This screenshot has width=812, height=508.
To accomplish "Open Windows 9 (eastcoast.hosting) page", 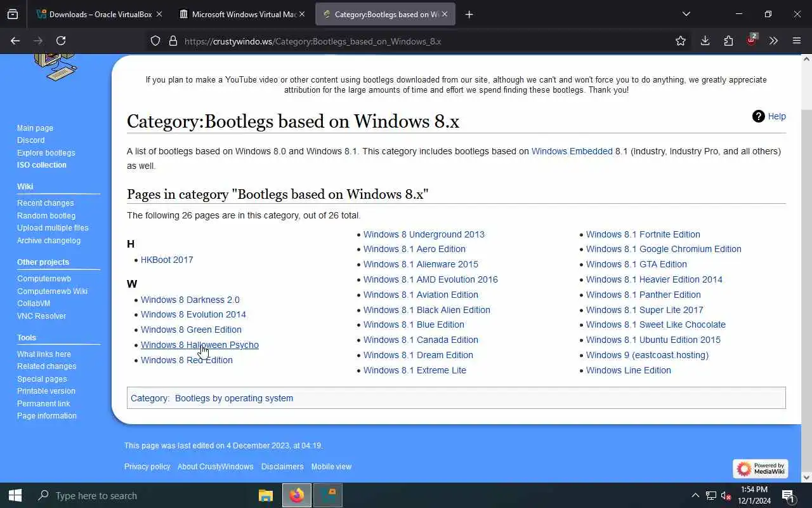I will pos(647,355).
